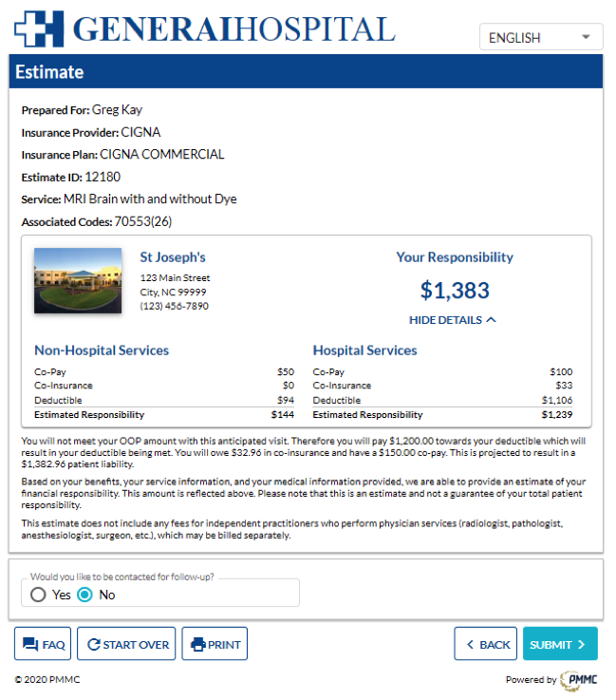616x700 pixels.
Task: Click the Estimate header bar
Action: click(306, 71)
